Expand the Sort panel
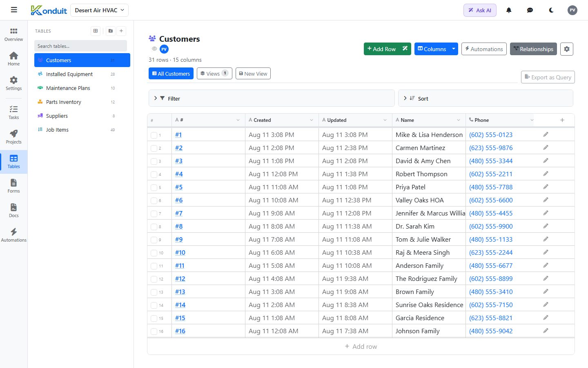The width and height of the screenshot is (588, 368). pyautogui.click(x=486, y=99)
